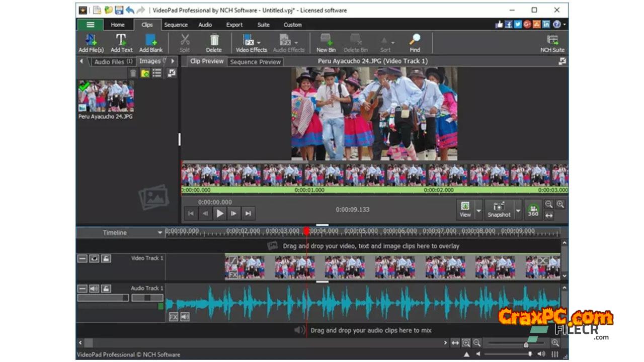
Task: Toggle the 360 video view button
Action: [x=533, y=210]
